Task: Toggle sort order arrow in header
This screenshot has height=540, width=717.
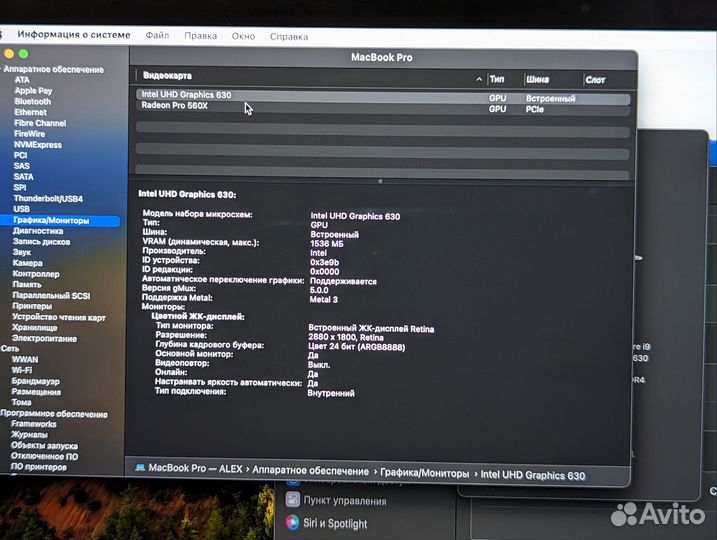Action: pyautogui.click(x=479, y=79)
